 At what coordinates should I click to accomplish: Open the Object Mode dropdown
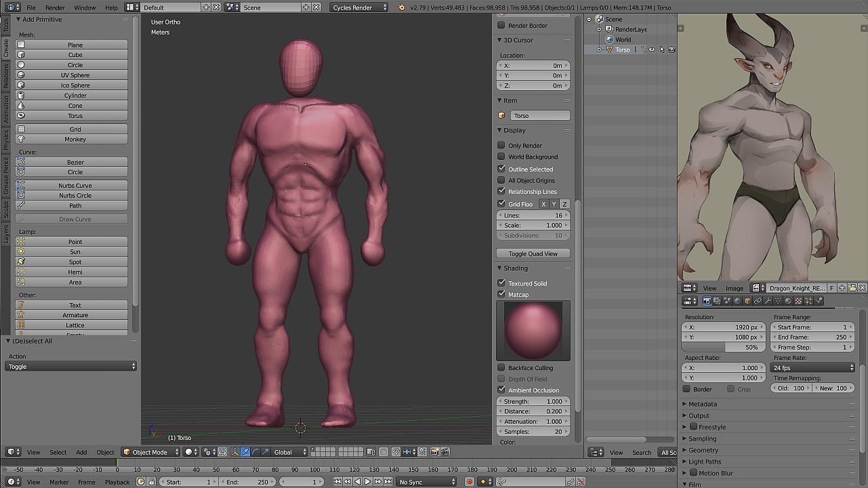150,452
